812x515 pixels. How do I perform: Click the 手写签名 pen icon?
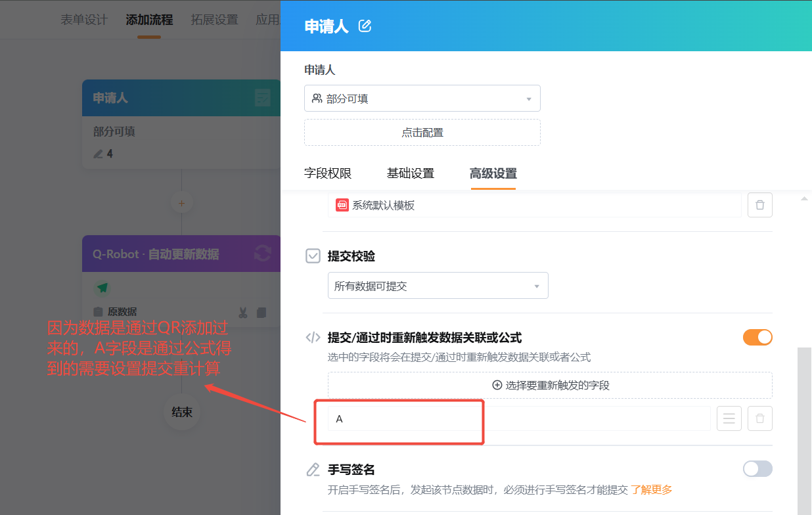point(313,470)
